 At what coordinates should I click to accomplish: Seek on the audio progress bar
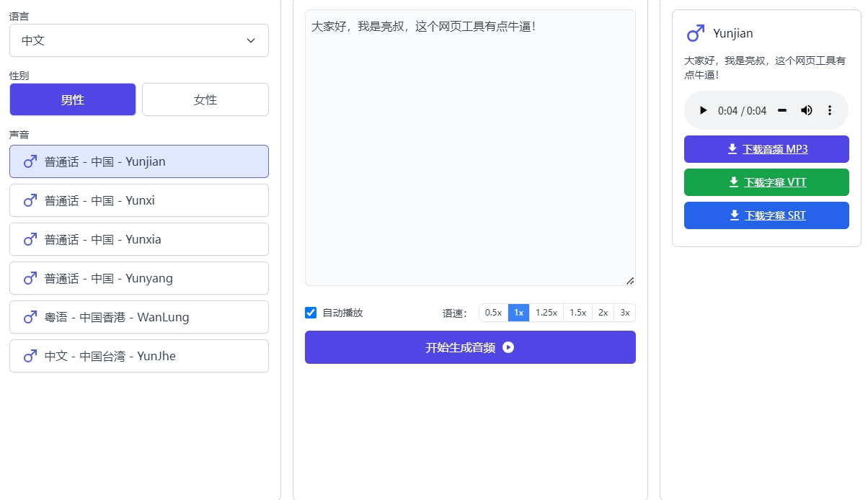781,110
